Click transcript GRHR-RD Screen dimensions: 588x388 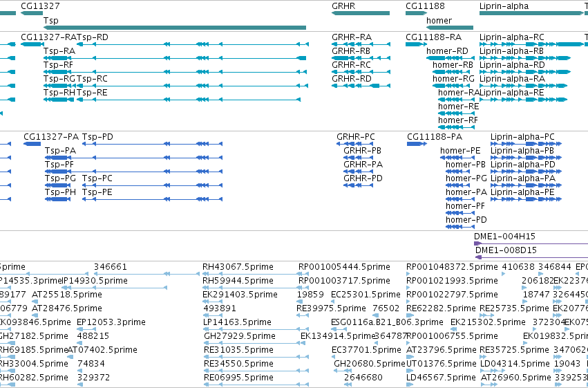[x=352, y=79]
